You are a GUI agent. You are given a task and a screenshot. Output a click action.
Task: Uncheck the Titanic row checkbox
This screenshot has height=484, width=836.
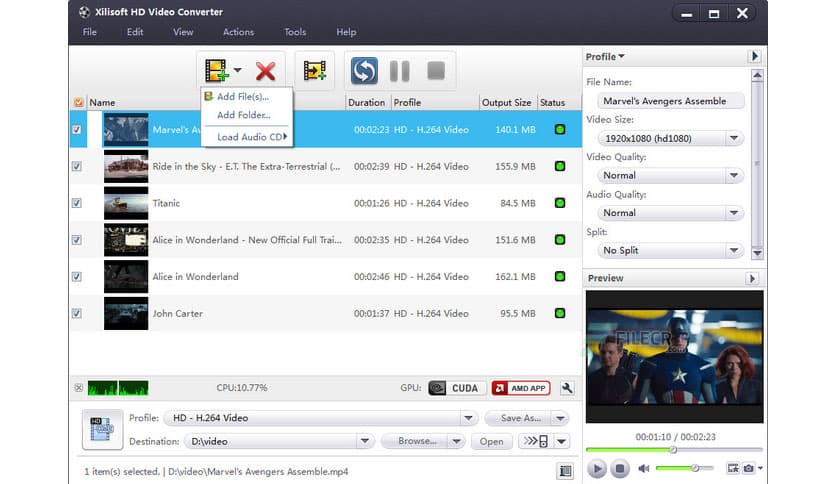(77, 203)
